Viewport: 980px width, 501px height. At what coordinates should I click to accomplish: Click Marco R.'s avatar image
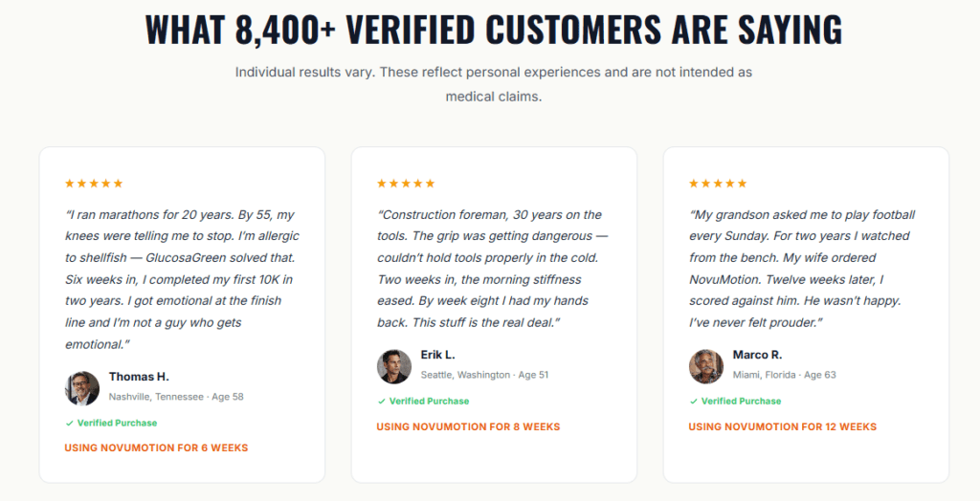coord(706,366)
